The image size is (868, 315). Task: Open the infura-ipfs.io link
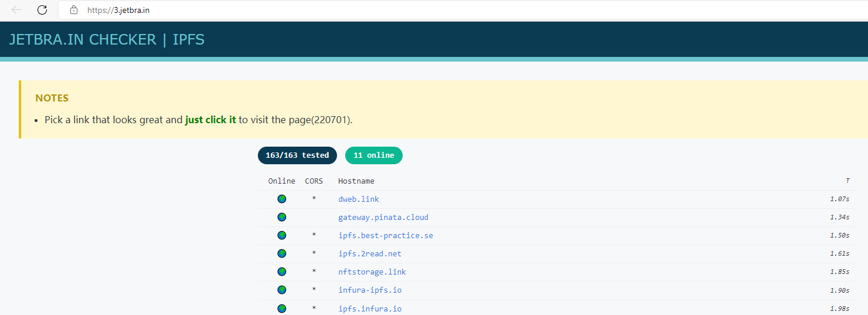(370, 290)
